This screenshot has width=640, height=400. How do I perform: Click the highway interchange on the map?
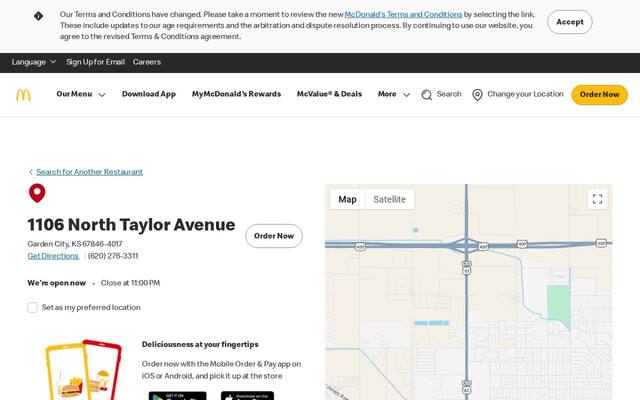pos(466,245)
